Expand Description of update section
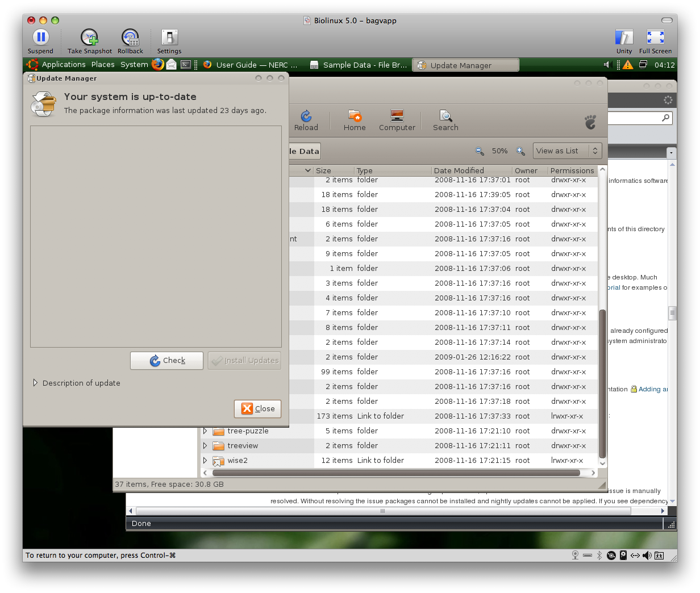The width and height of the screenshot is (700, 593). pos(35,383)
